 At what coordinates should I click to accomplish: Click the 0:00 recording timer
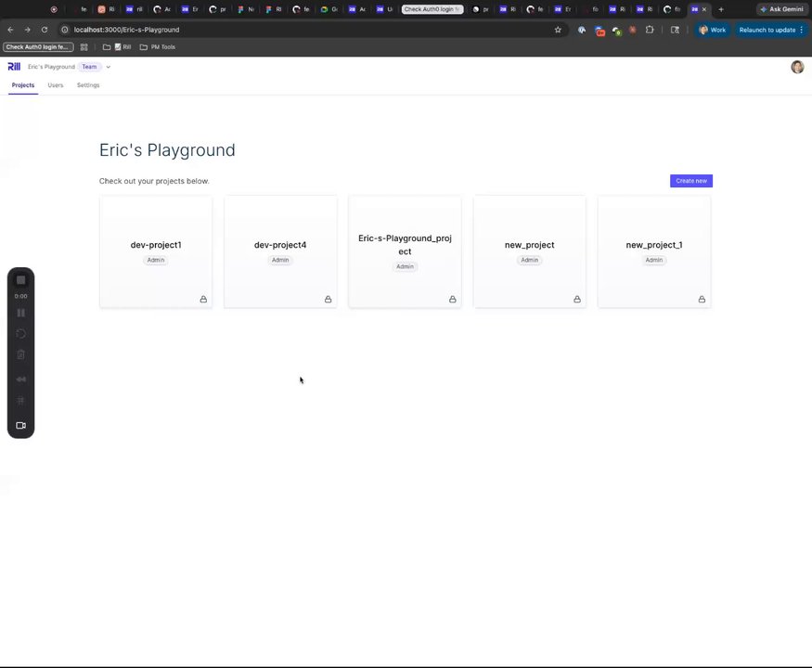pos(20,296)
